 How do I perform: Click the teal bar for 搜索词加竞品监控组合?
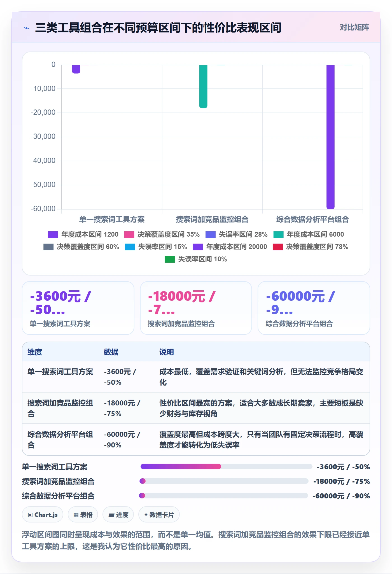pos(203,87)
